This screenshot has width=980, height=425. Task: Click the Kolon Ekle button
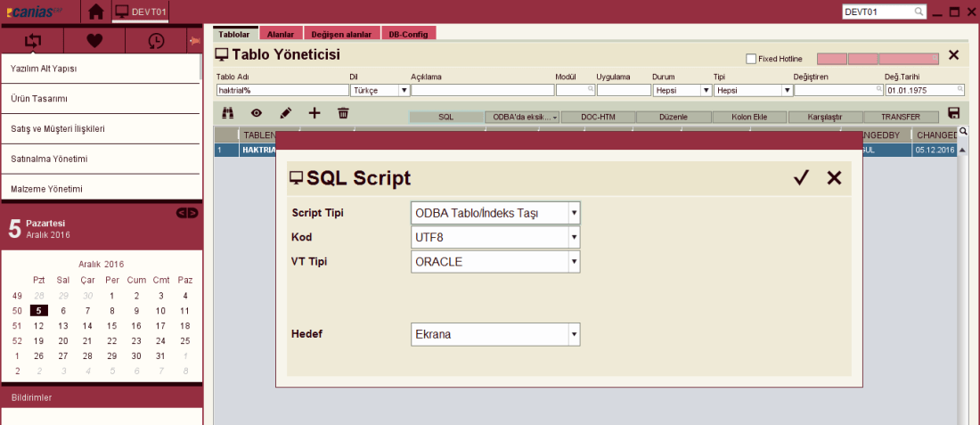tap(749, 117)
